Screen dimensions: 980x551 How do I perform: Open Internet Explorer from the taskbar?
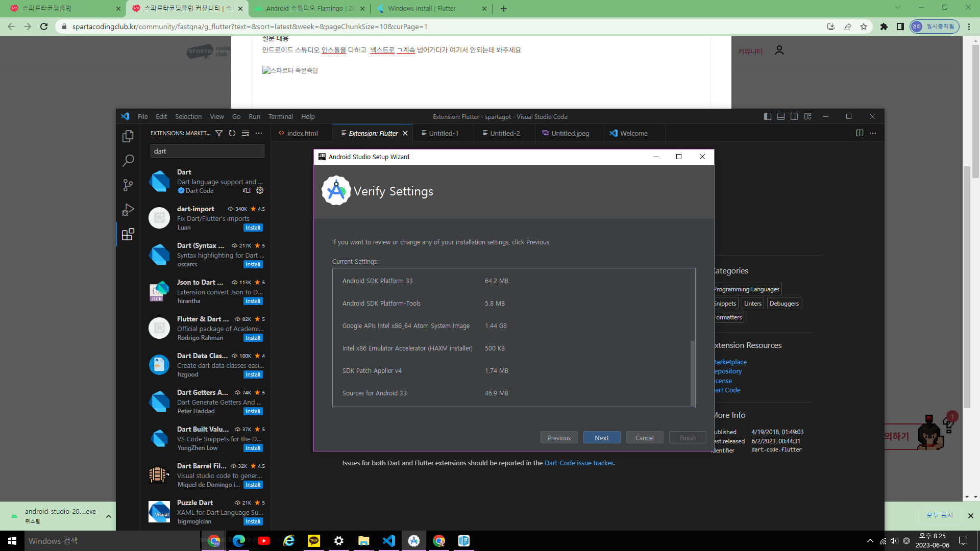[x=289, y=541]
